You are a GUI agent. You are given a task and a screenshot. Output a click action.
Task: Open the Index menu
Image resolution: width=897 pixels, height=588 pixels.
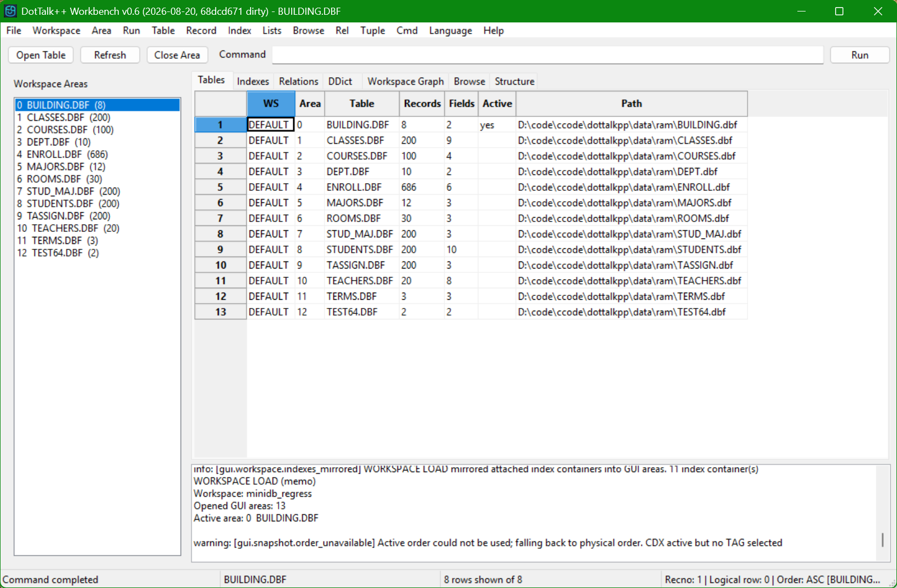point(239,31)
